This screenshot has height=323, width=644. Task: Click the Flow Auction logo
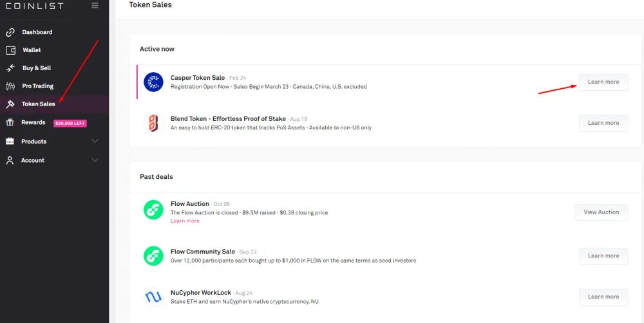[154, 210]
